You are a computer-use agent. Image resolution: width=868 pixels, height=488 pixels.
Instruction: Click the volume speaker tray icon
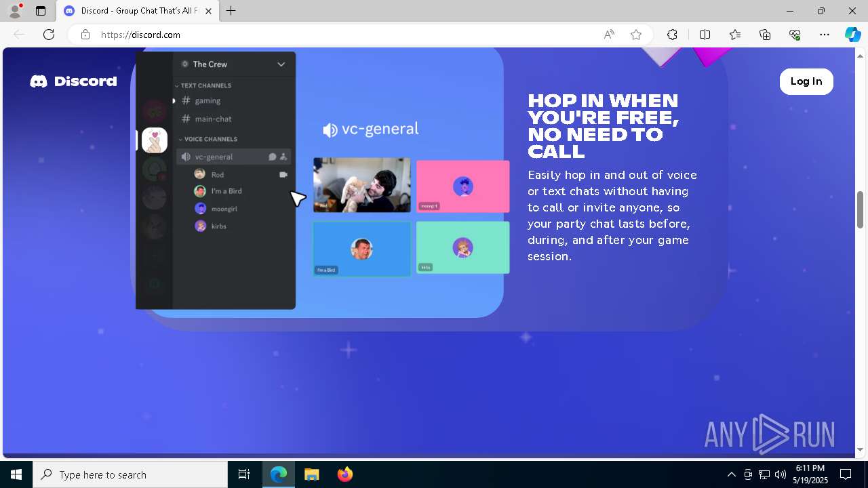(x=781, y=474)
